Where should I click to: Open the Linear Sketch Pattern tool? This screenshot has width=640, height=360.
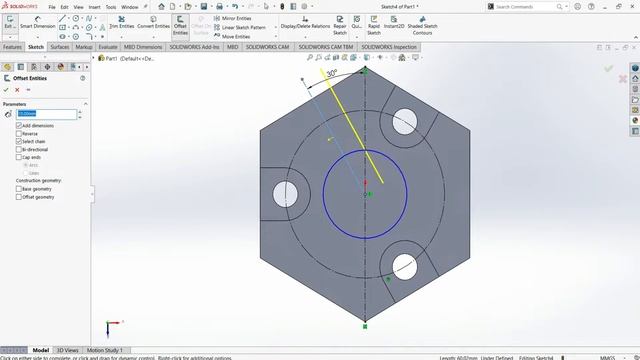240,27
